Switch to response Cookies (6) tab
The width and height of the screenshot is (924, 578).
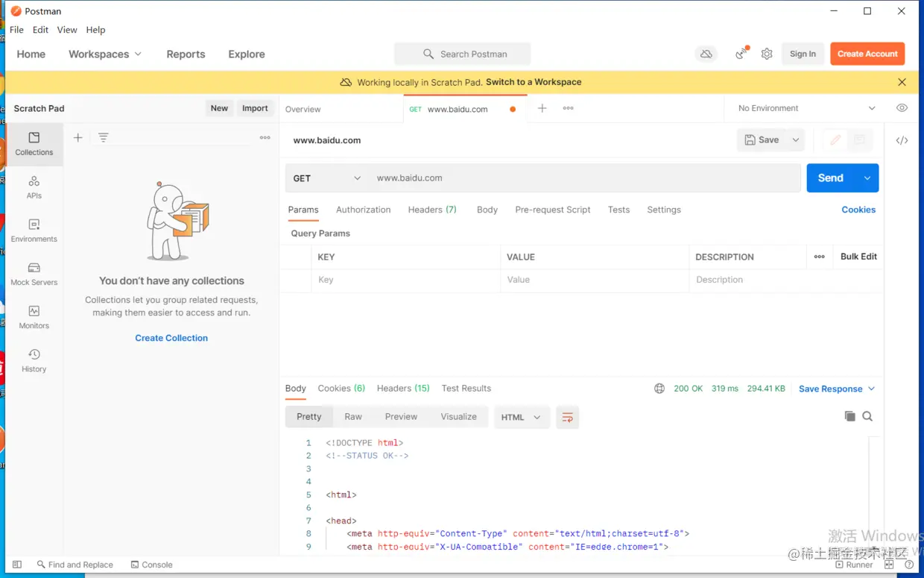[341, 388]
